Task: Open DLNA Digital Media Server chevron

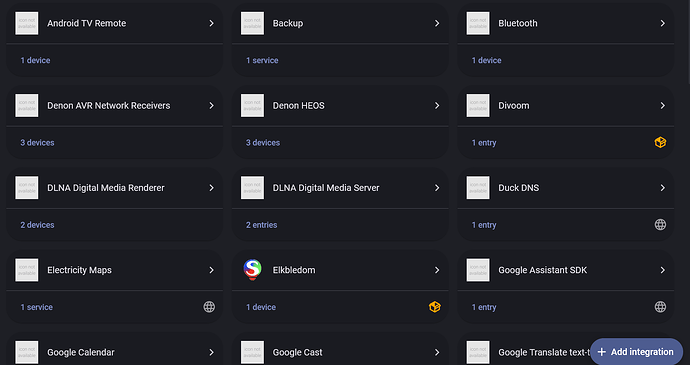Action: coord(437,188)
